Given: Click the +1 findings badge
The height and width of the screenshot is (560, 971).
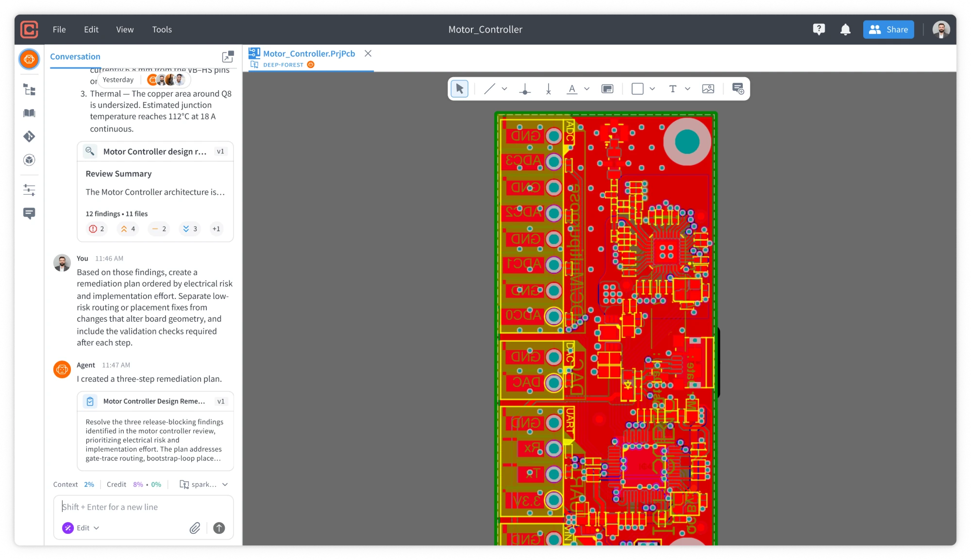Looking at the screenshot, I should coord(217,229).
